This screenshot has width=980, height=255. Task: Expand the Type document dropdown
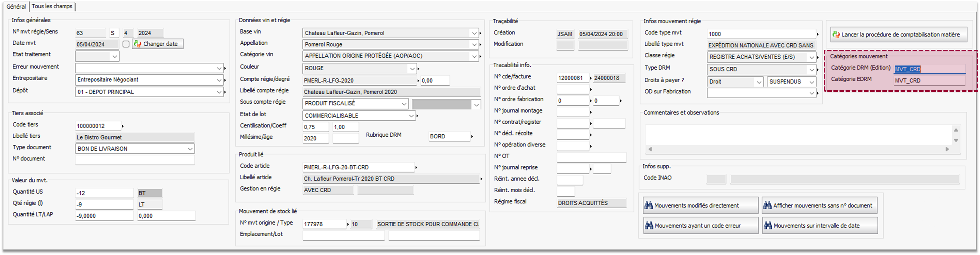190,149
